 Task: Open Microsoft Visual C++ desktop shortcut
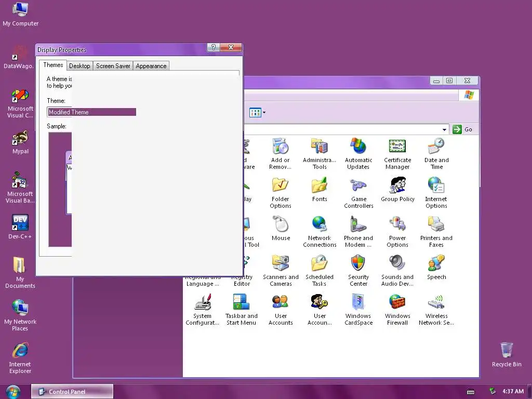point(20,103)
